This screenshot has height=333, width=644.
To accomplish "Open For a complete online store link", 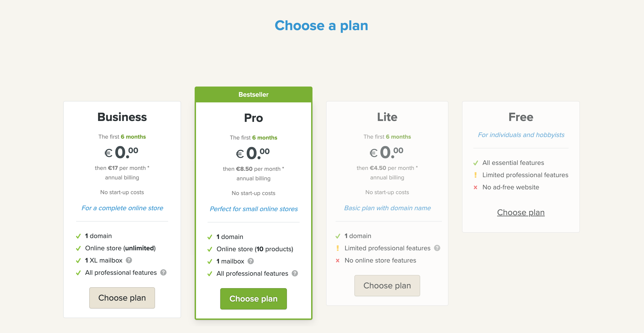I will pyautogui.click(x=122, y=208).
